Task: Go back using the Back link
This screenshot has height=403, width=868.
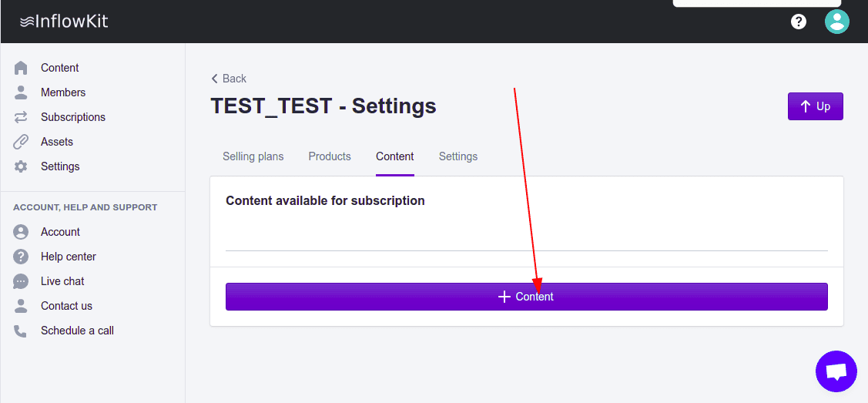Action: pyautogui.click(x=229, y=79)
